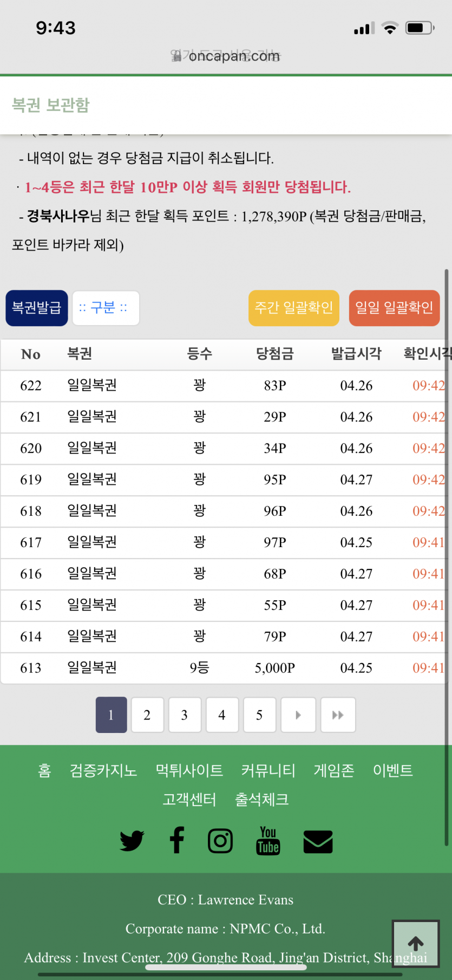Viewport: 452px width, 980px height.
Task: Go to next page arrow in pagination
Action: (298, 715)
